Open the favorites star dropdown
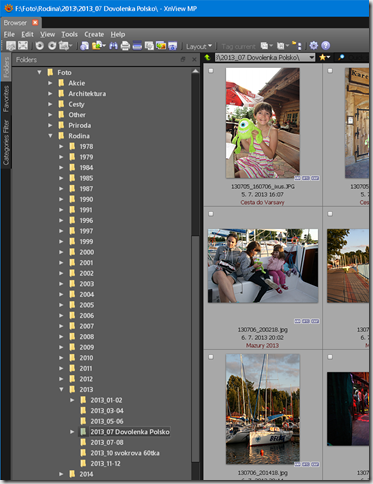 [x=324, y=57]
